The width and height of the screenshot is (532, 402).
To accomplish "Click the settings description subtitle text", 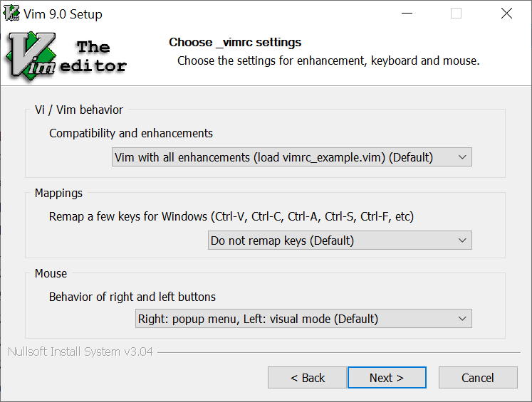I will pyautogui.click(x=328, y=60).
